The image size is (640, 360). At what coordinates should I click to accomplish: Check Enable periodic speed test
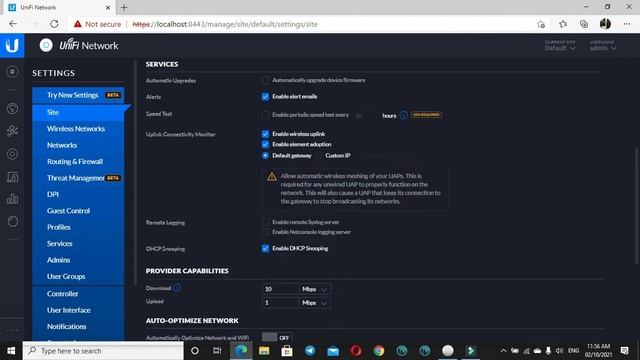point(265,115)
